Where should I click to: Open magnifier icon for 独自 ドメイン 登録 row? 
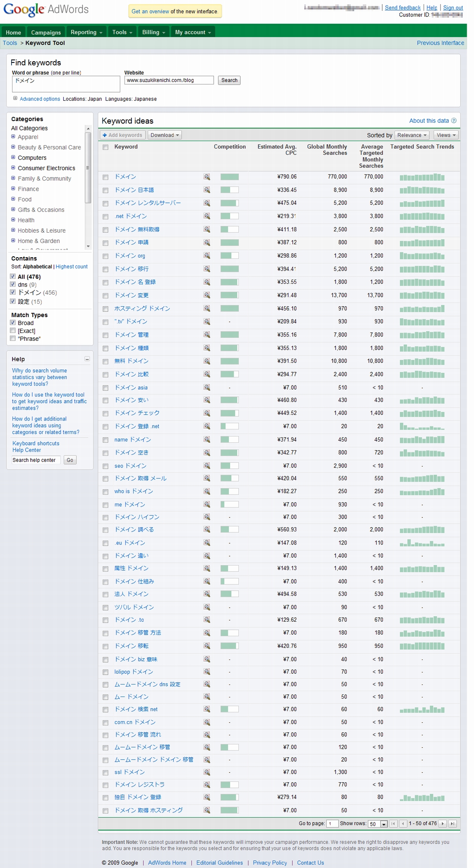coord(207,797)
